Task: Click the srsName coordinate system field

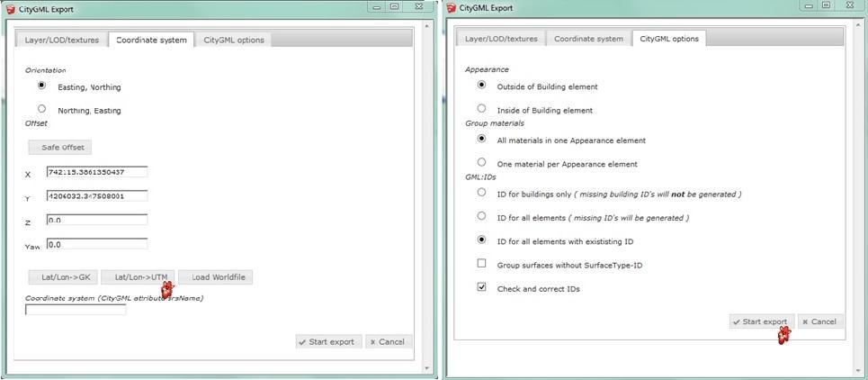Action: point(76,310)
